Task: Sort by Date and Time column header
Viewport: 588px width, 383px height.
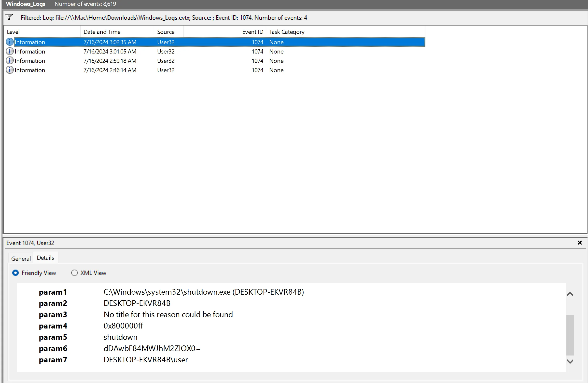Action: click(102, 32)
